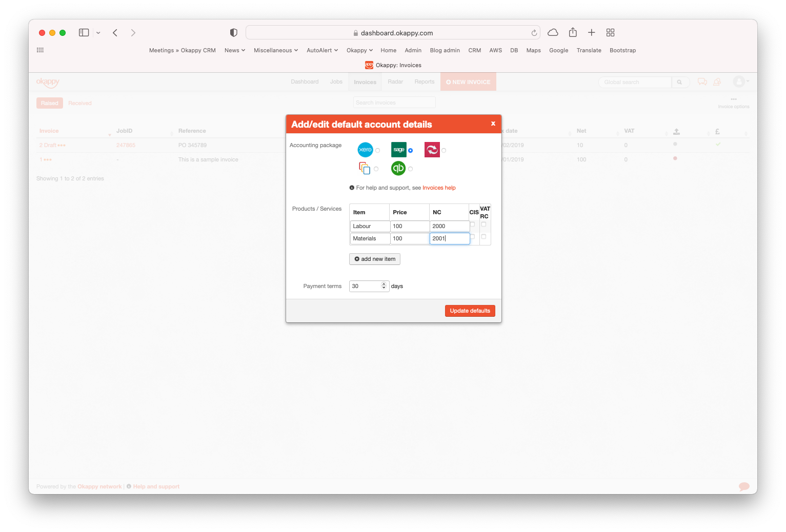The width and height of the screenshot is (786, 532).
Task: Open the Okappy bookmarks dropdown
Action: (359, 50)
